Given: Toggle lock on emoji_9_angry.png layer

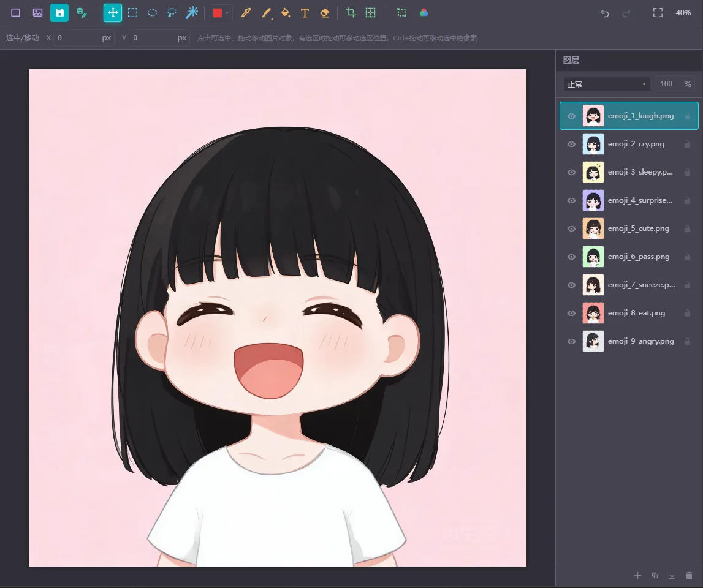Looking at the screenshot, I should [x=687, y=342].
